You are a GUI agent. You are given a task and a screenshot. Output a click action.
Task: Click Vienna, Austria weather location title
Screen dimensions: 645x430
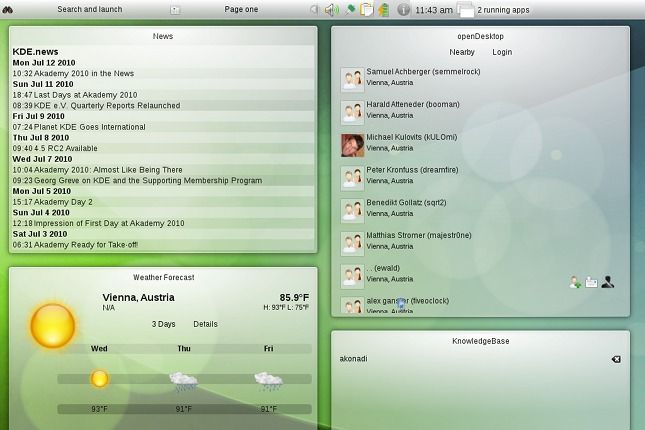138,297
